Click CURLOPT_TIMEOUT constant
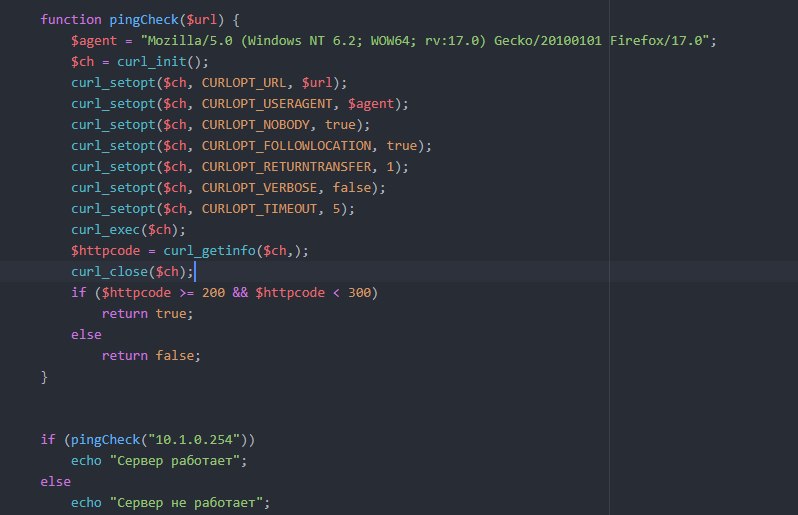The height and width of the screenshot is (515, 798). tap(259, 209)
